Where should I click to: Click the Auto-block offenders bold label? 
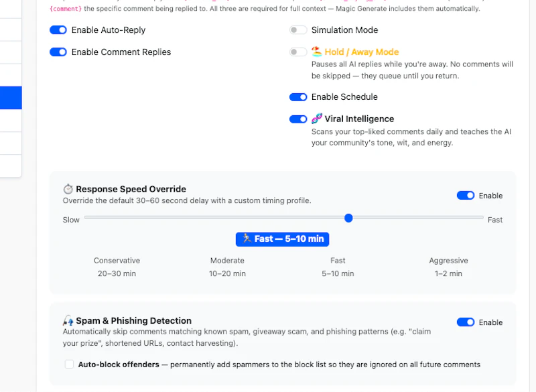point(119,365)
